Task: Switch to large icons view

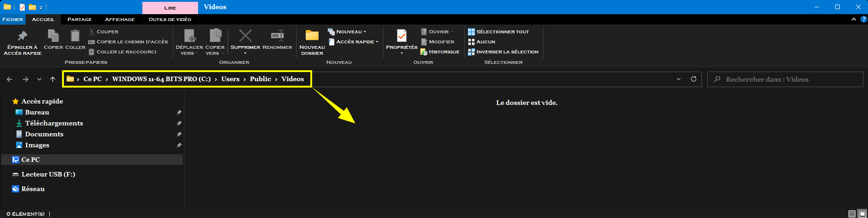Action: point(862,213)
